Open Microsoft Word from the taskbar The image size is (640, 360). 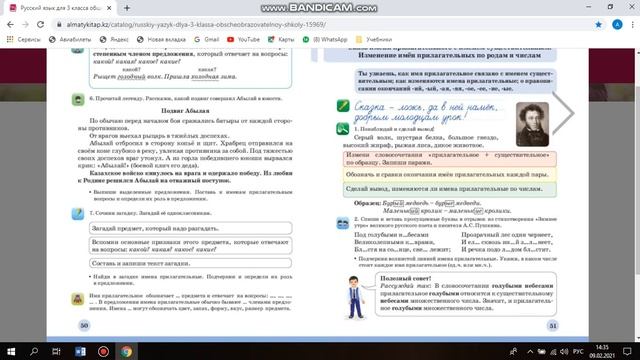pos(80,351)
